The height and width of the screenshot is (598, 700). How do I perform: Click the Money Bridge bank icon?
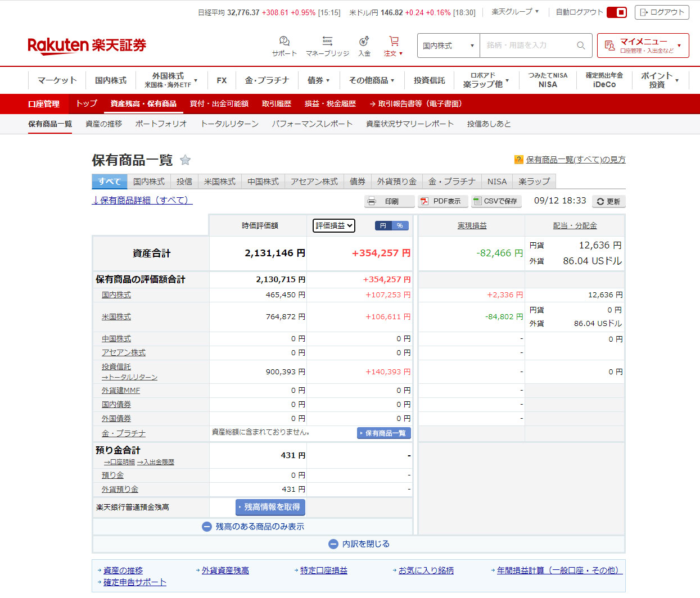[x=327, y=42]
